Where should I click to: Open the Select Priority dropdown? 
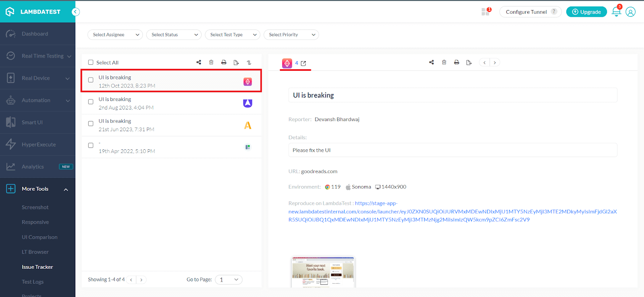(291, 35)
